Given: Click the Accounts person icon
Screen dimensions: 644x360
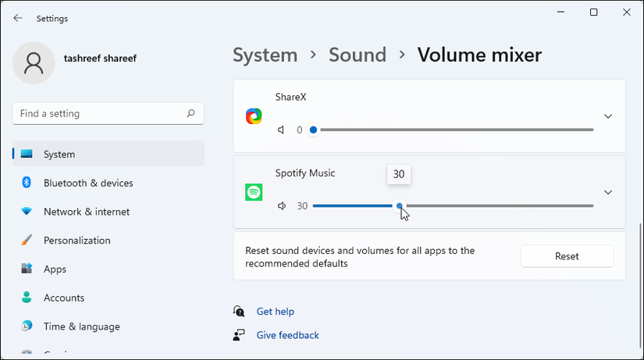Looking at the screenshot, I should (x=27, y=297).
